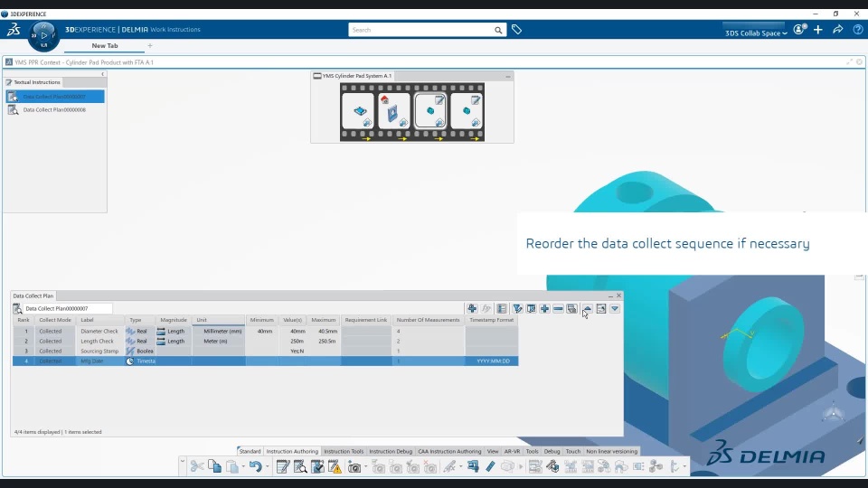
Task: Click the Share arrow icon in top bar
Action: click(x=837, y=30)
